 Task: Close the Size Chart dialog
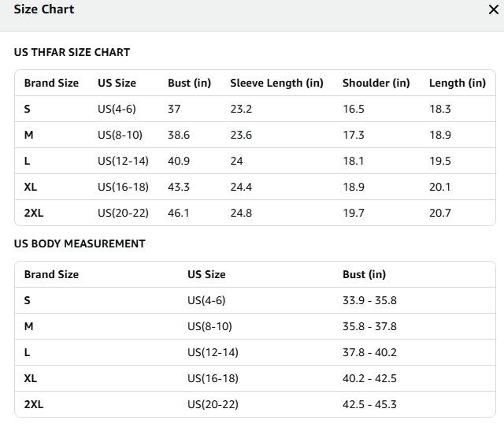point(494,9)
